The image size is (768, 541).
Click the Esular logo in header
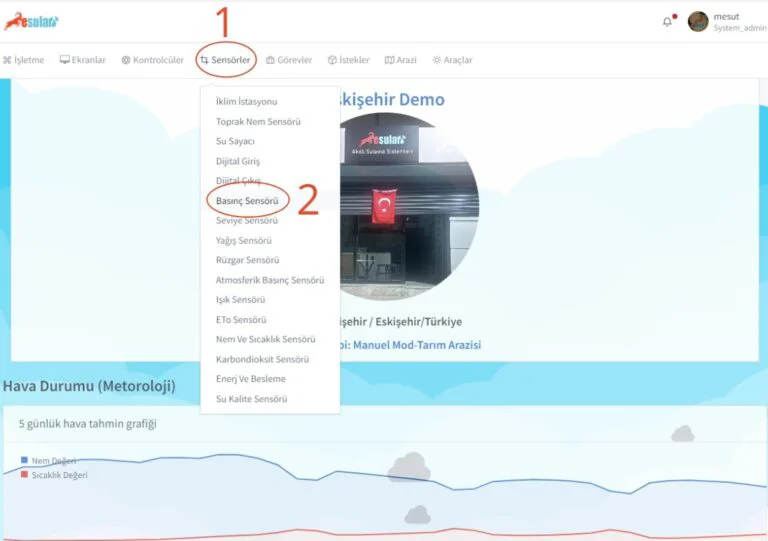(32, 21)
